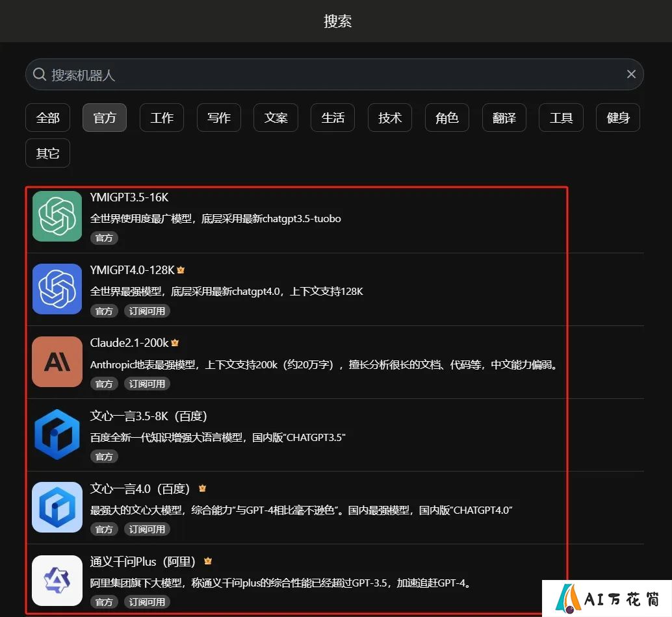Image resolution: width=672 pixels, height=617 pixels.
Task: Select the Claude2.1-200k title
Action: [x=129, y=343]
